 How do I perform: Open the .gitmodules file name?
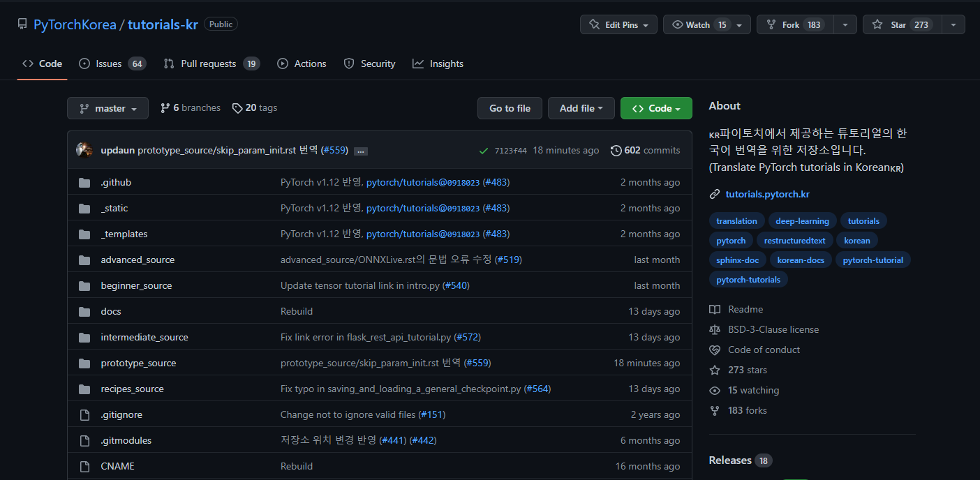[126, 440]
